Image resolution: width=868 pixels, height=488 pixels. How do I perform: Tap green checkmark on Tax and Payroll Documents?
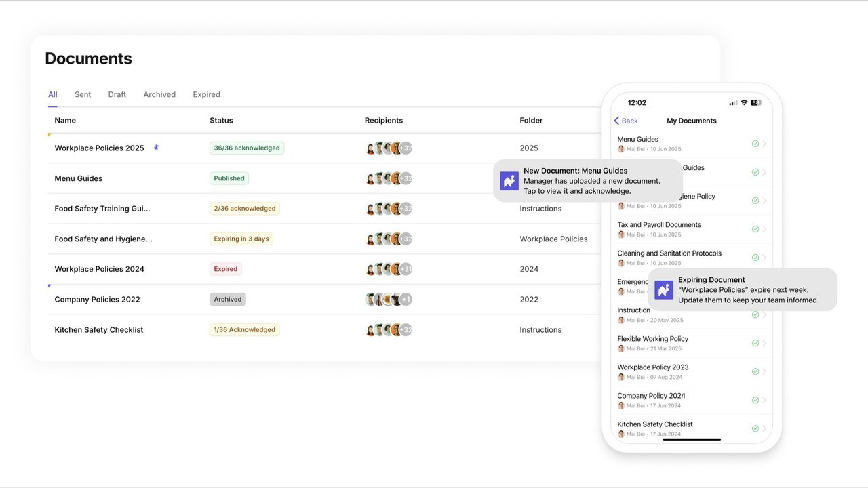(755, 229)
